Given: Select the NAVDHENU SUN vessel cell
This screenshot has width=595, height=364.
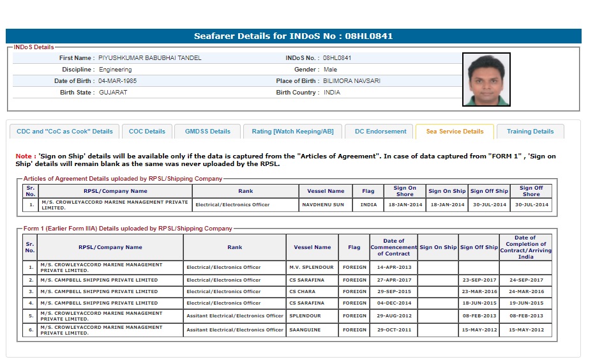Looking at the screenshot, I should point(326,205).
